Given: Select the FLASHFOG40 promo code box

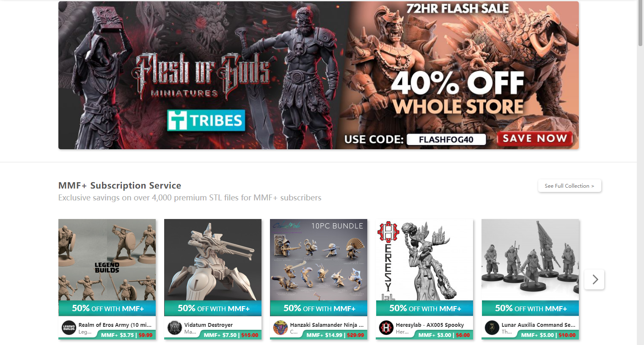Looking at the screenshot, I should point(446,140).
